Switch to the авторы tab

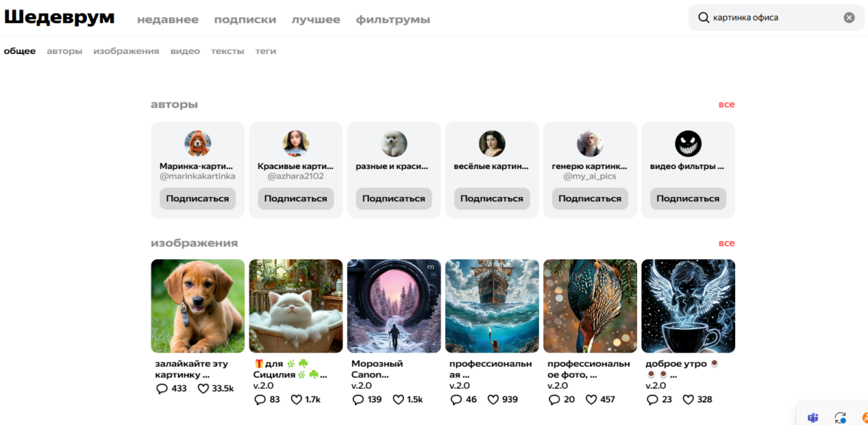64,51
